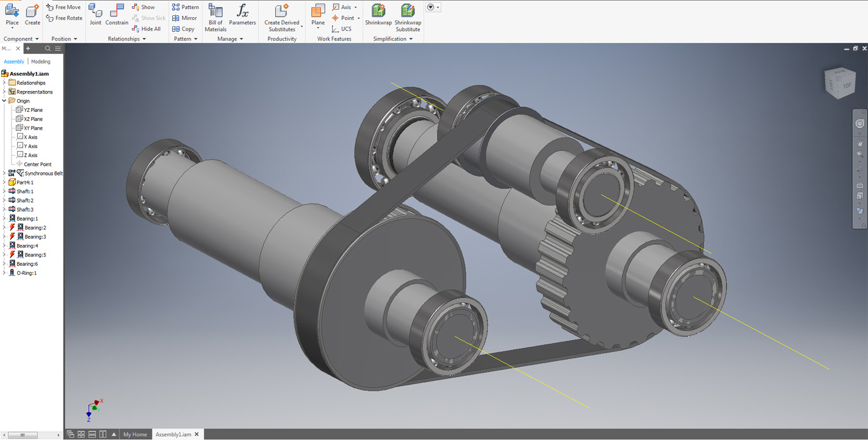Expand the Synchronous Belt node

(x=4, y=173)
